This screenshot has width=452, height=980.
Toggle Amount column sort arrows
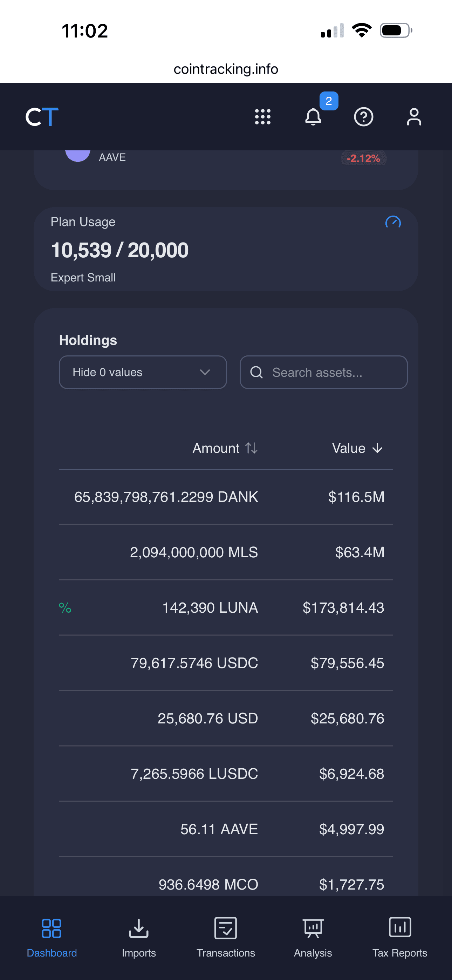click(x=251, y=448)
